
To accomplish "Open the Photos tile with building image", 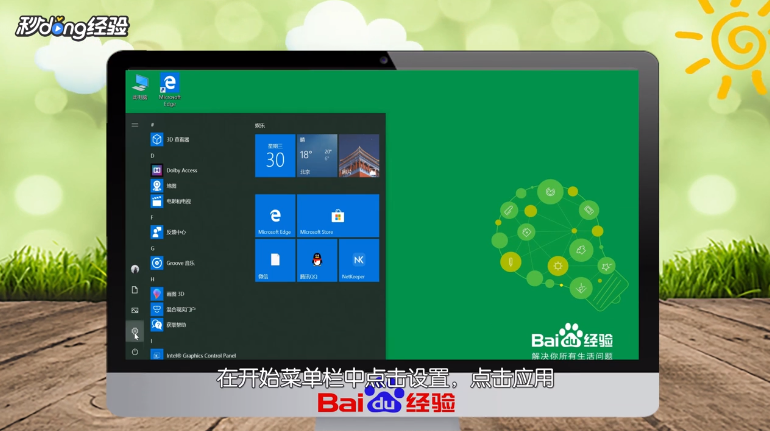I will (359, 156).
